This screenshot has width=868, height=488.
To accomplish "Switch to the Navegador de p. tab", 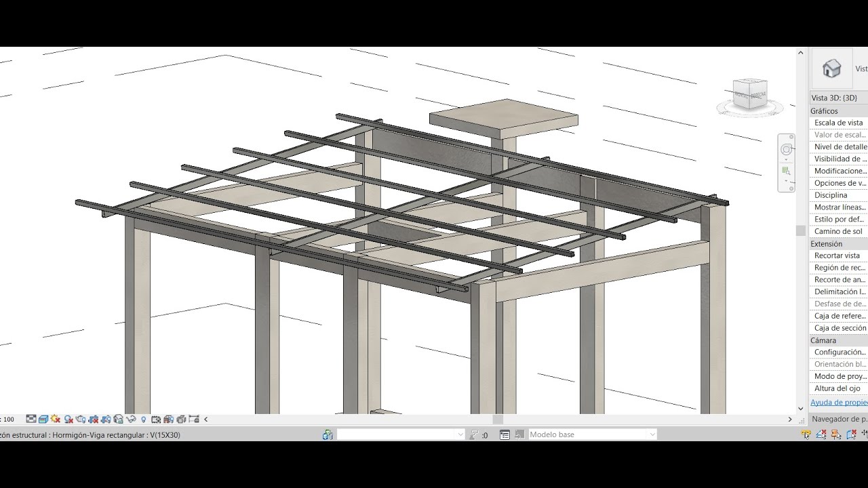I will point(839,419).
